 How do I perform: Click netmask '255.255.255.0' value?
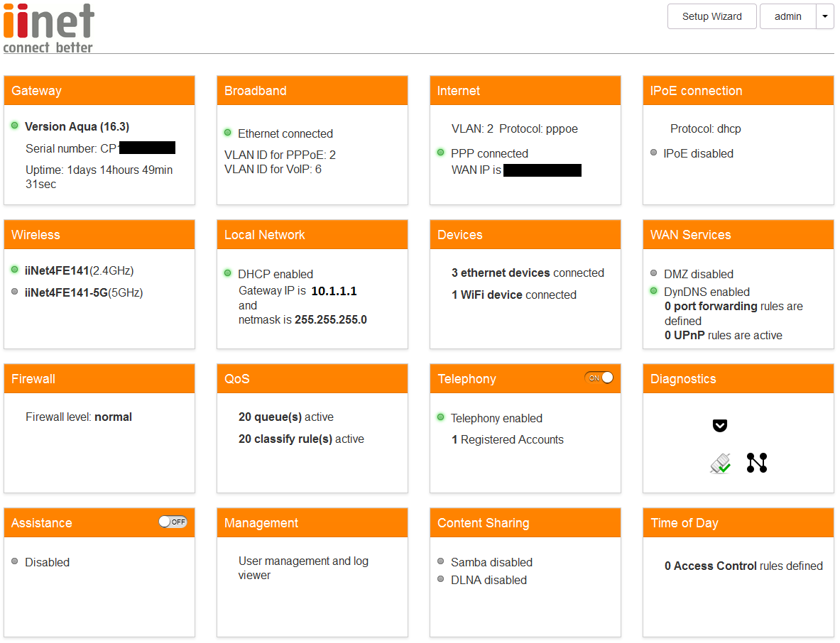coord(331,319)
